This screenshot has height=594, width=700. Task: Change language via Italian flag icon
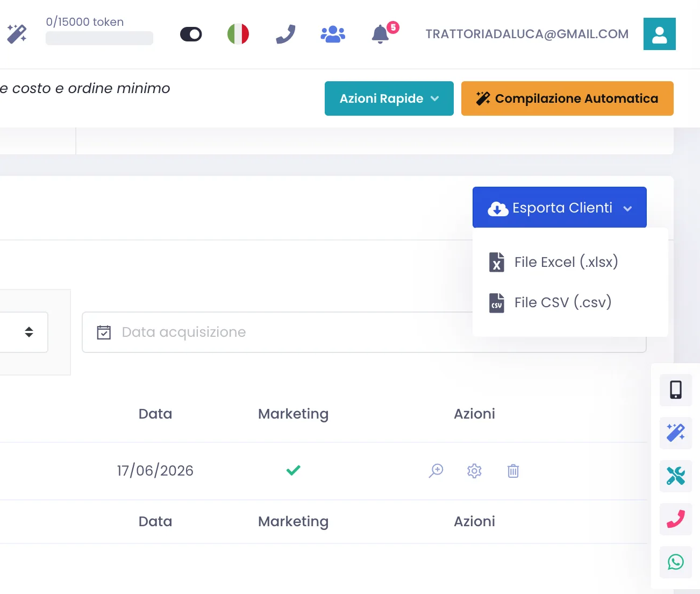click(238, 34)
